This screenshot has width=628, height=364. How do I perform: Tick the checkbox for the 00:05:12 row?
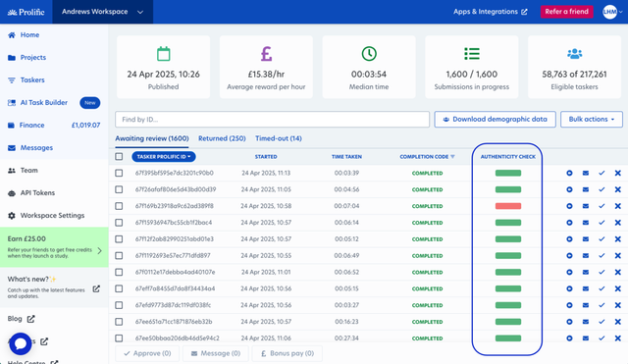(119, 239)
